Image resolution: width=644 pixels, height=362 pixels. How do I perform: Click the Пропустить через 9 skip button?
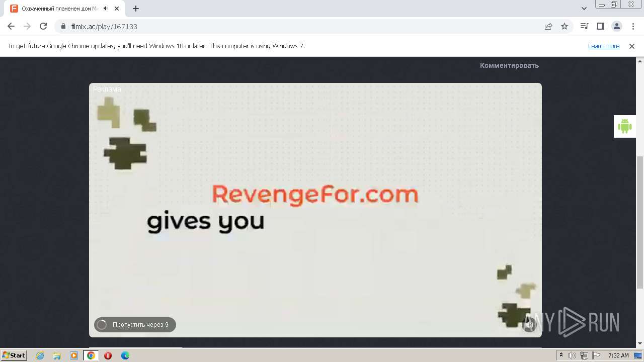[x=135, y=325]
